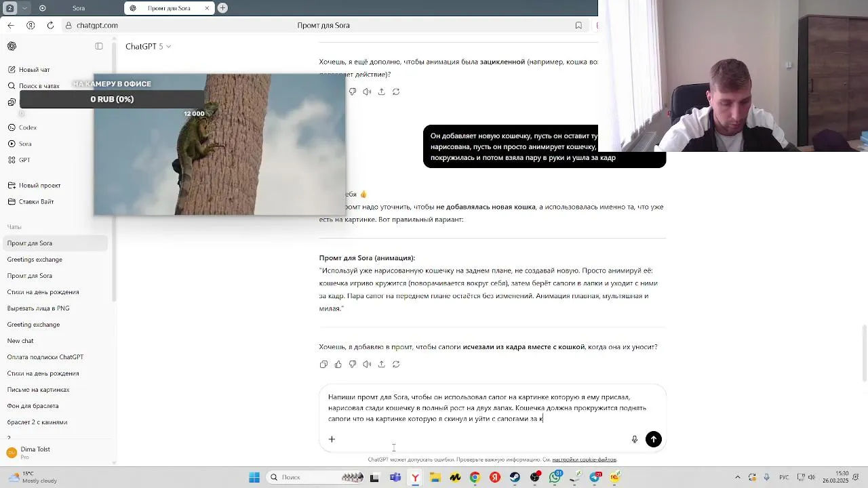Click the plus attach button in the composer
This screenshot has height=488, width=868.
click(x=332, y=439)
